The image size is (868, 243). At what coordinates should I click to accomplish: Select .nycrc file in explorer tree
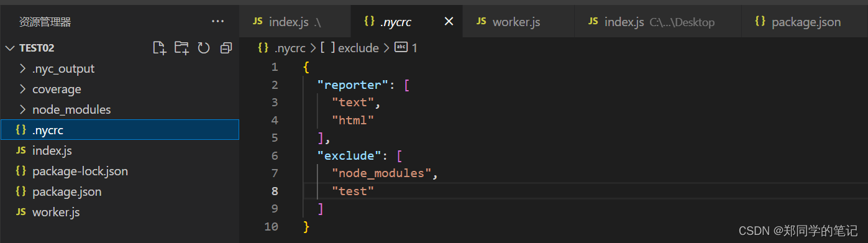(119, 130)
